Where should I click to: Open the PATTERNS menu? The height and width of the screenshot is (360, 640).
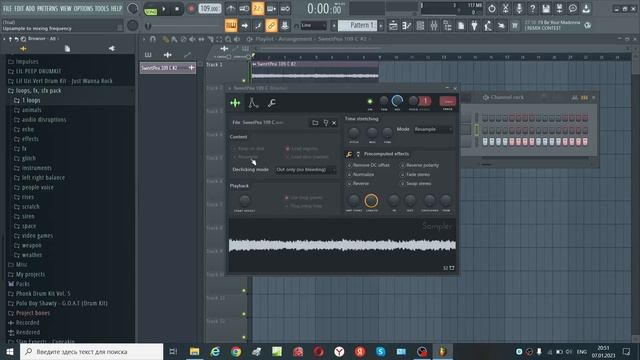point(48,8)
